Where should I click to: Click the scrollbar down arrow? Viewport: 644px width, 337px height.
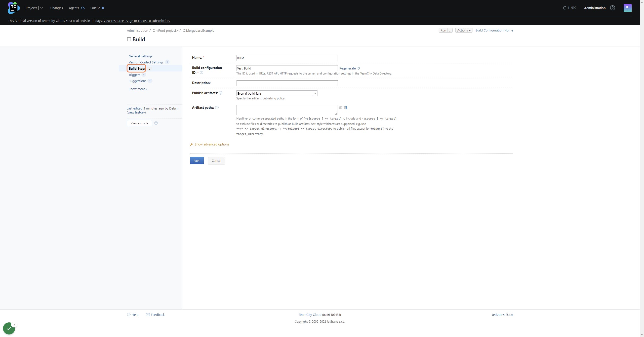(x=642, y=335)
